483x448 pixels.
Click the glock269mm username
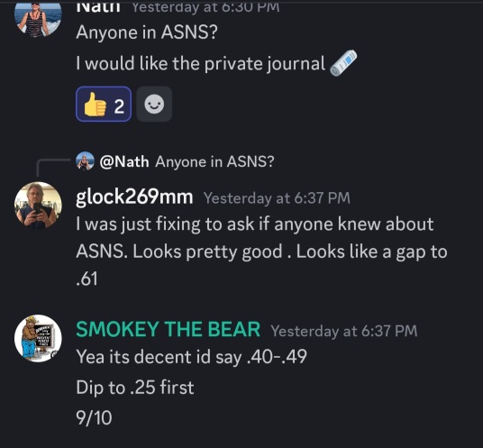(134, 197)
